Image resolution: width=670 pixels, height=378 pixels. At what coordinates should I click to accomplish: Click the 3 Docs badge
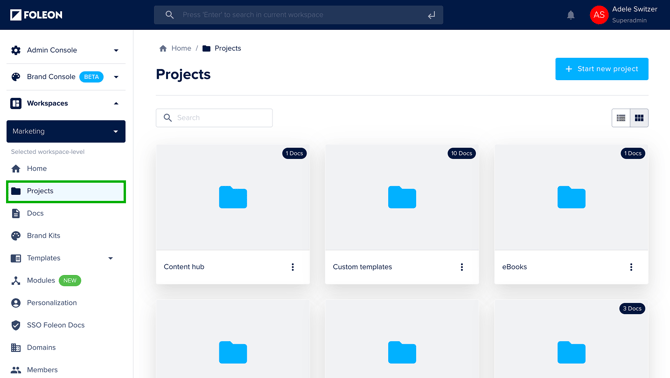point(632,308)
